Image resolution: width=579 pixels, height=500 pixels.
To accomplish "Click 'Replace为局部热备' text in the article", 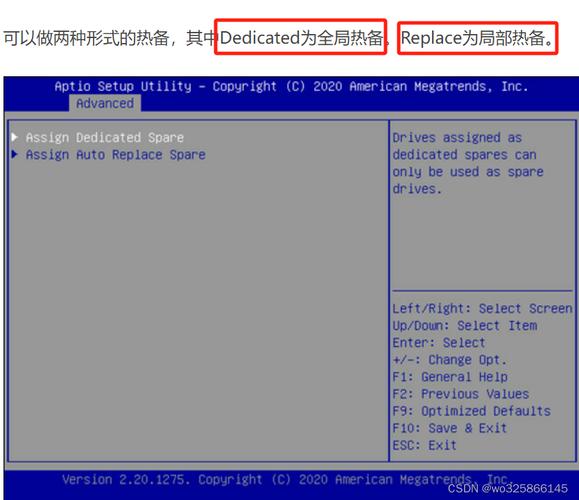I will click(473, 38).
